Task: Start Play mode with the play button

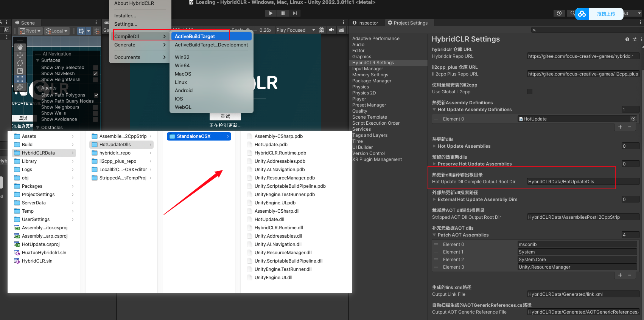Action: pyautogui.click(x=271, y=13)
